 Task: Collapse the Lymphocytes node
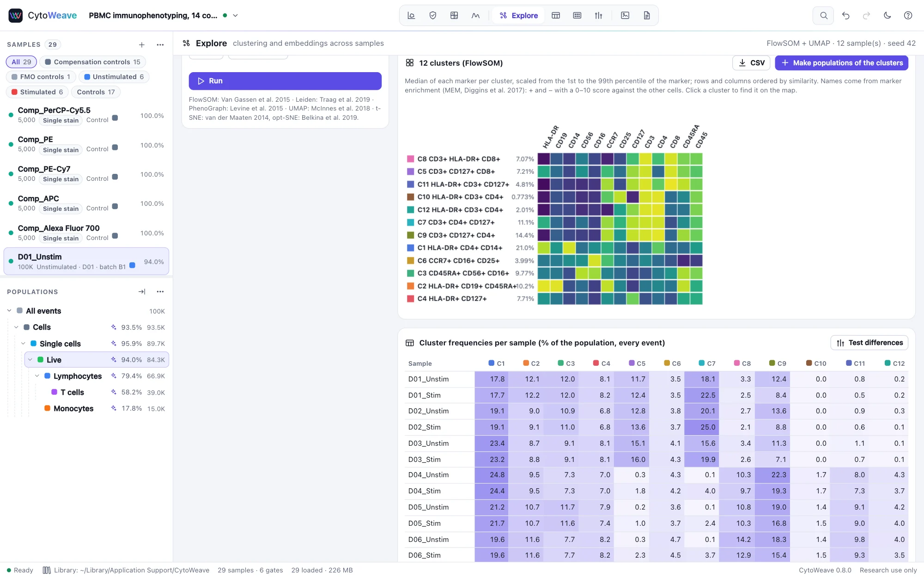click(x=37, y=376)
